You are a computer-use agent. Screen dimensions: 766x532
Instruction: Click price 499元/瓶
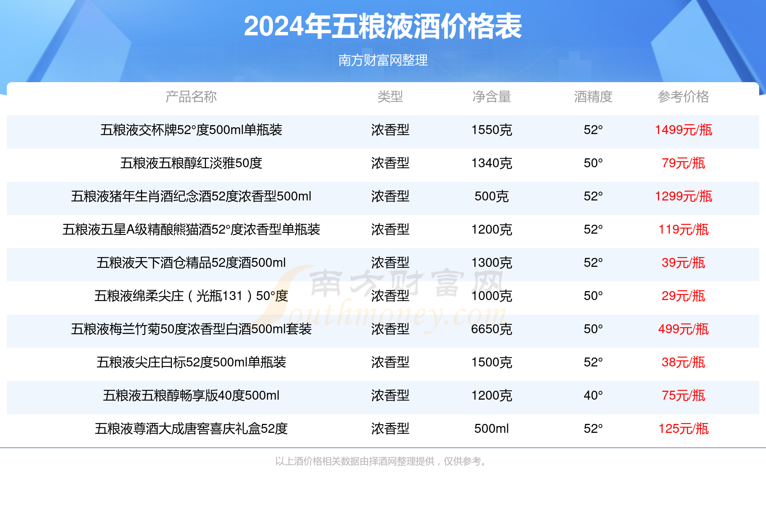click(683, 329)
